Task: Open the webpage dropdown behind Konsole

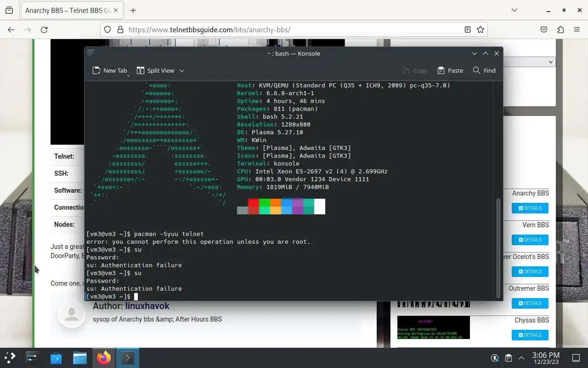Action: pos(529,62)
